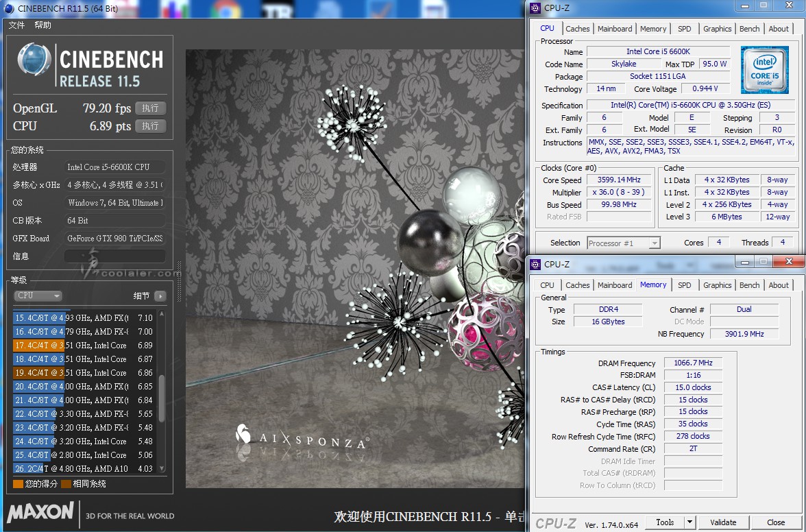Image resolution: width=806 pixels, height=532 pixels.
Task: Open the About tab in the top CPU-Z window
Action: 779,29
